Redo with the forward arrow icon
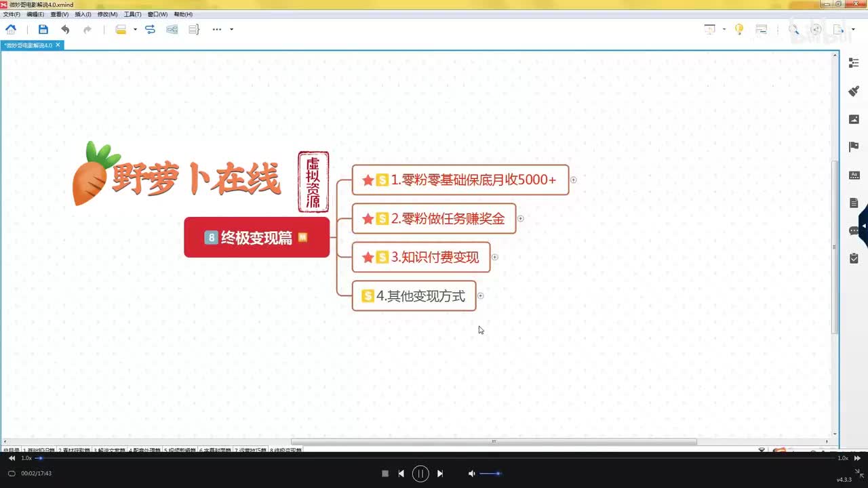 (87, 29)
